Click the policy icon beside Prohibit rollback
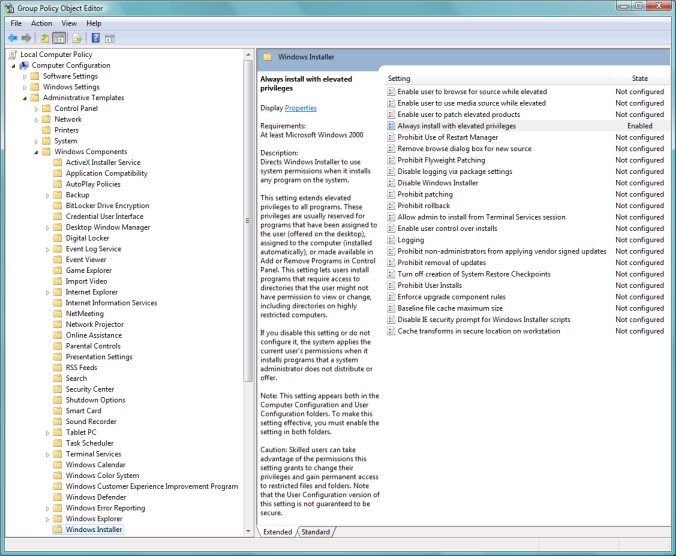This screenshot has width=676, height=556. (x=391, y=206)
